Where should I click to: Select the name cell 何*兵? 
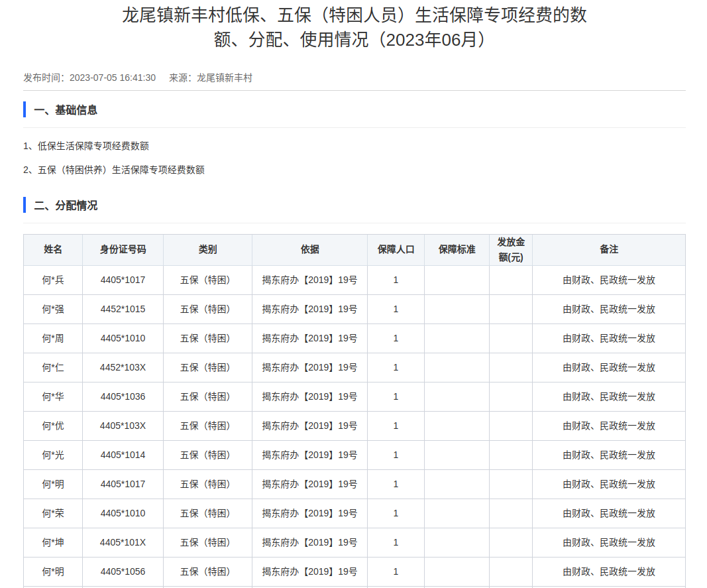[53, 280]
